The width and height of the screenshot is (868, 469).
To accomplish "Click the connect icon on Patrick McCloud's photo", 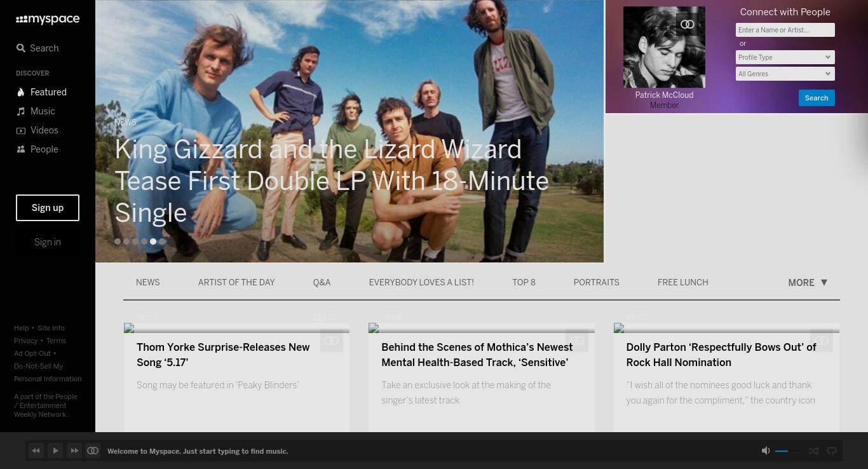I will point(688,25).
